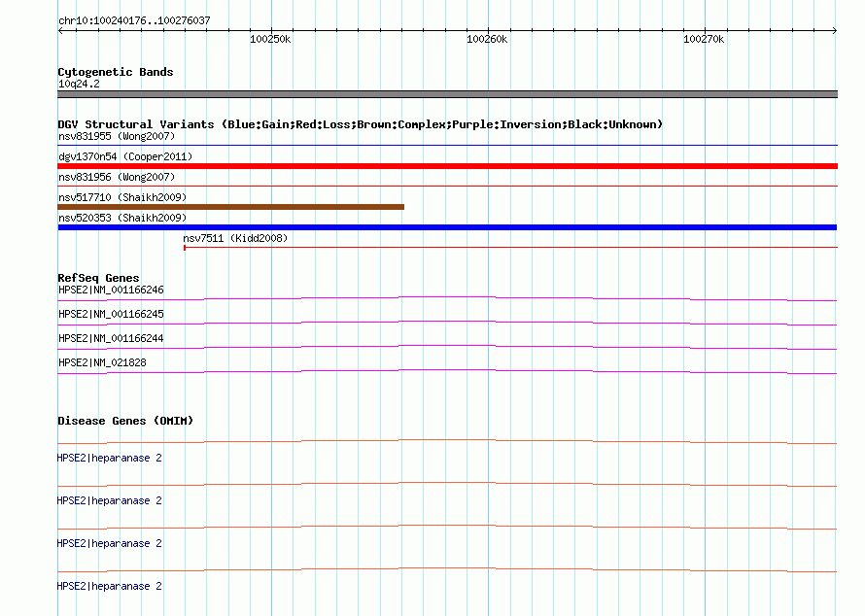Click the 100270k ruler marker

pyautogui.click(x=704, y=39)
